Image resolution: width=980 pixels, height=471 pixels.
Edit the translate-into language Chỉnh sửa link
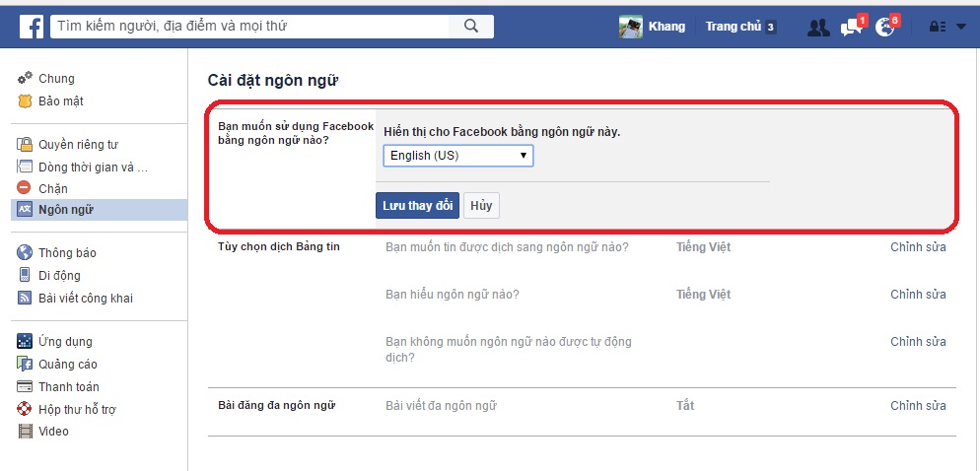918,246
